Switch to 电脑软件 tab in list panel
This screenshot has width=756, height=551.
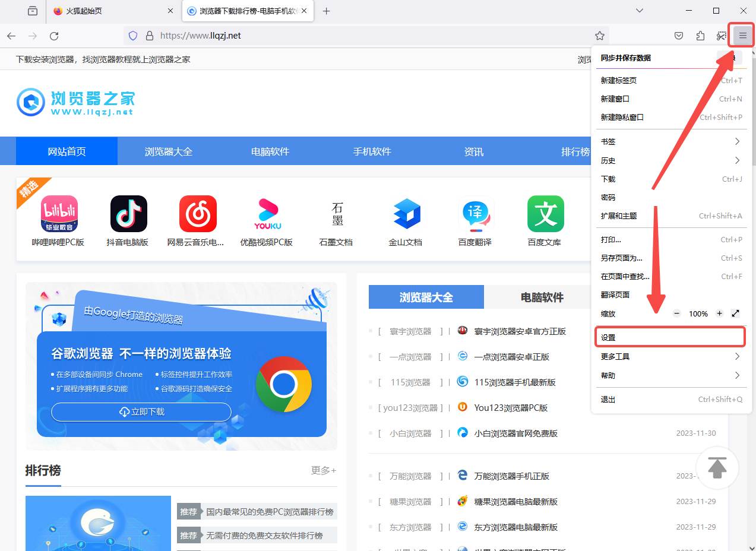coord(542,297)
